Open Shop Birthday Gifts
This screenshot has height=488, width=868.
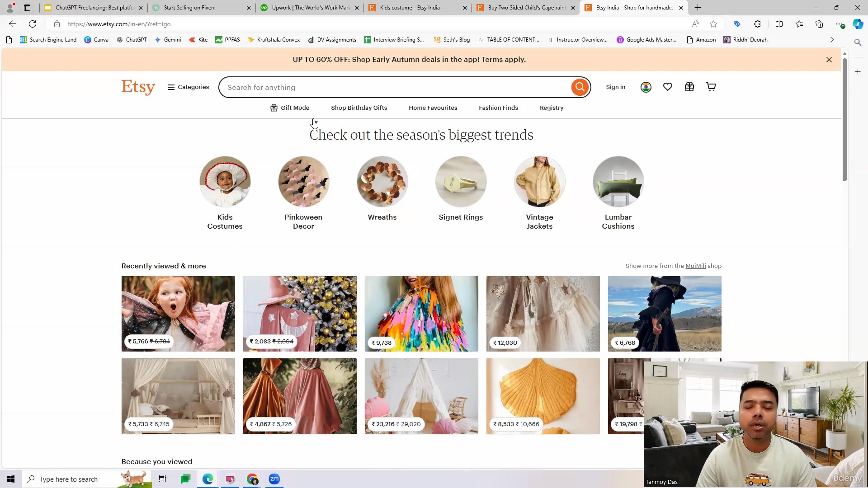(x=359, y=108)
